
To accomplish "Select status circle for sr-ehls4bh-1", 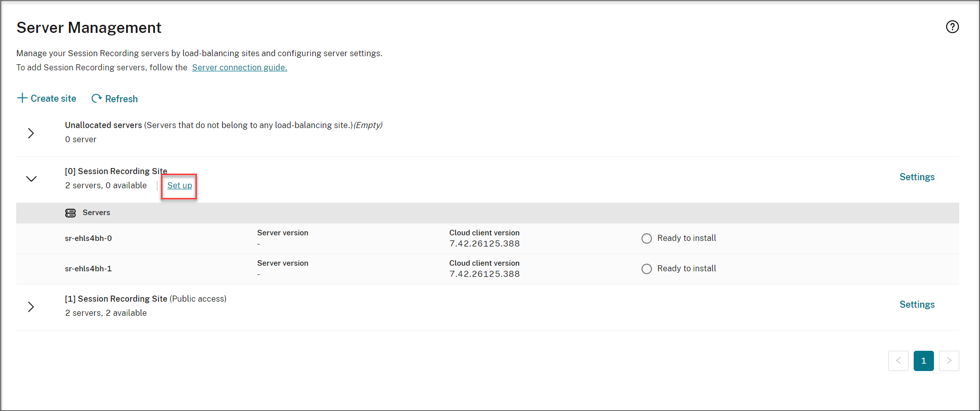I will point(646,269).
